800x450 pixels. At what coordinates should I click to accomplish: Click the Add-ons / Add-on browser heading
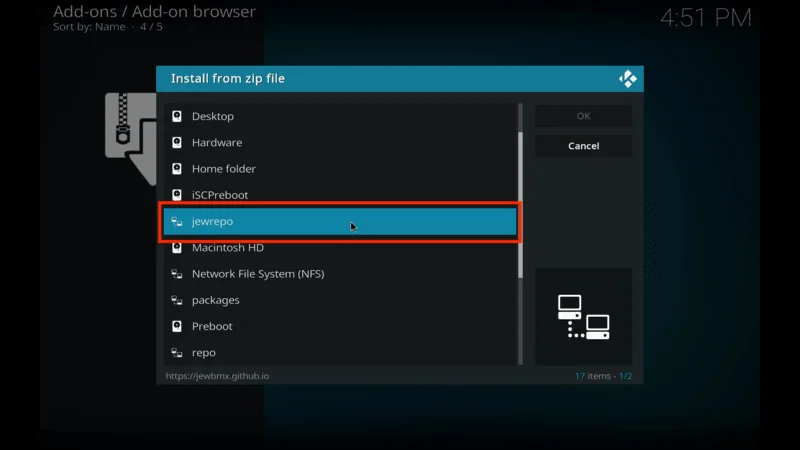(154, 11)
